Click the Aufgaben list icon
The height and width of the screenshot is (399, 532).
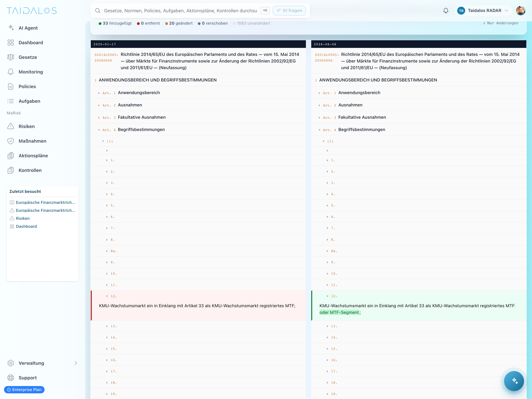(11, 101)
